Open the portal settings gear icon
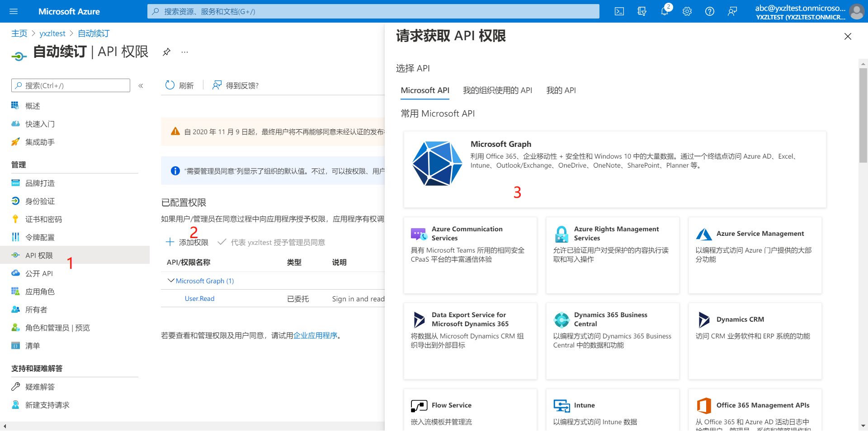The width and height of the screenshot is (868, 431). coord(687,11)
